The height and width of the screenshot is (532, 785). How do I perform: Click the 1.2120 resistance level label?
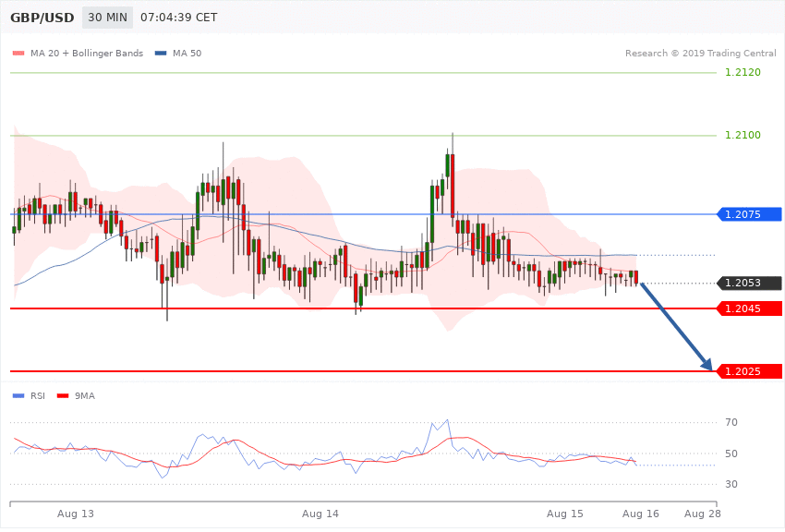743,73
